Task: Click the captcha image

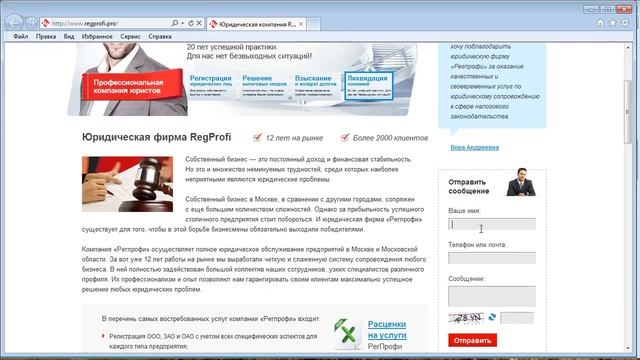Action: point(466,318)
